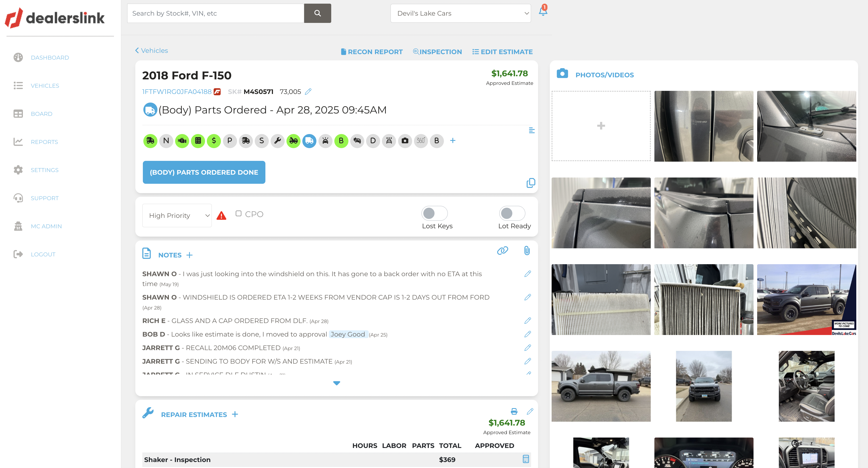Click the link icon in the Notes header
The width and height of the screenshot is (868, 468).
click(x=502, y=250)
